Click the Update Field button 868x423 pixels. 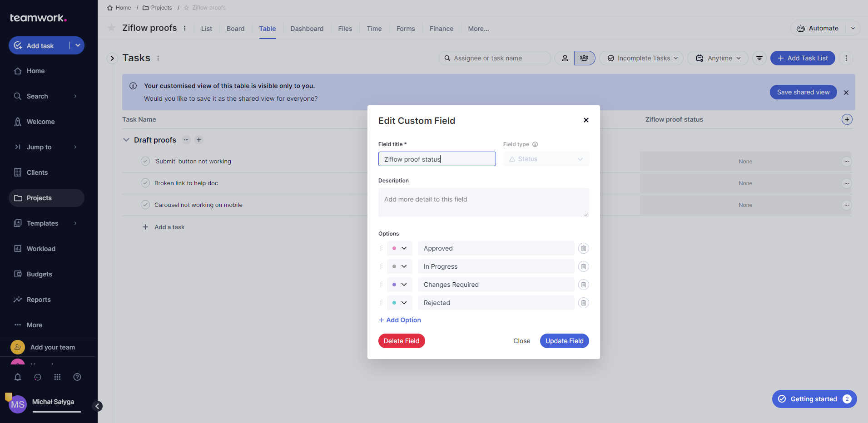(564, 341)
